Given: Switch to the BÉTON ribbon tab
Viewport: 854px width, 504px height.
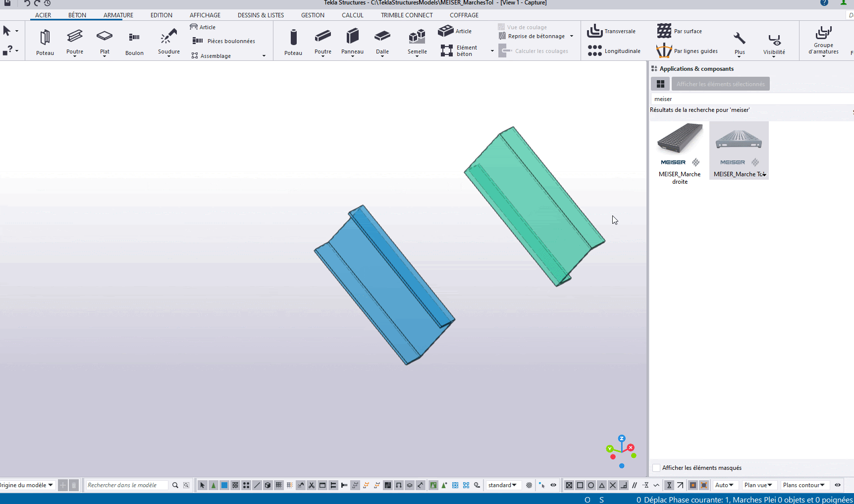Looking at the screenshot, I should pos(77,15).
